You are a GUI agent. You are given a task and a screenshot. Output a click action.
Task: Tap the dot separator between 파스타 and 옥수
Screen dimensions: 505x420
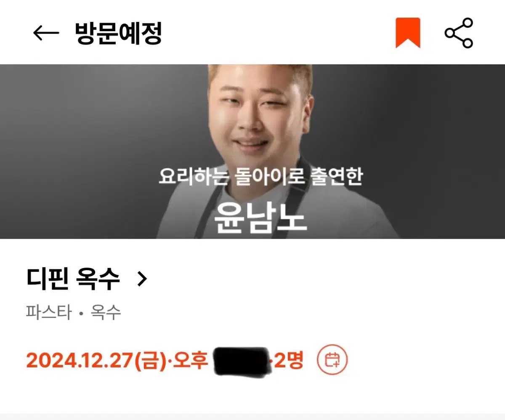click(81, 314)
